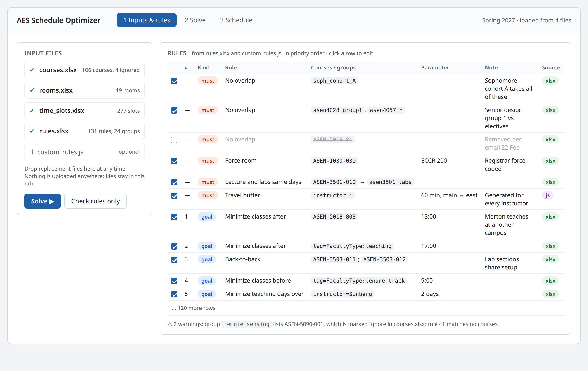
Task: Click the asen4057_* group chip
Action: click(x=386, y=110)
